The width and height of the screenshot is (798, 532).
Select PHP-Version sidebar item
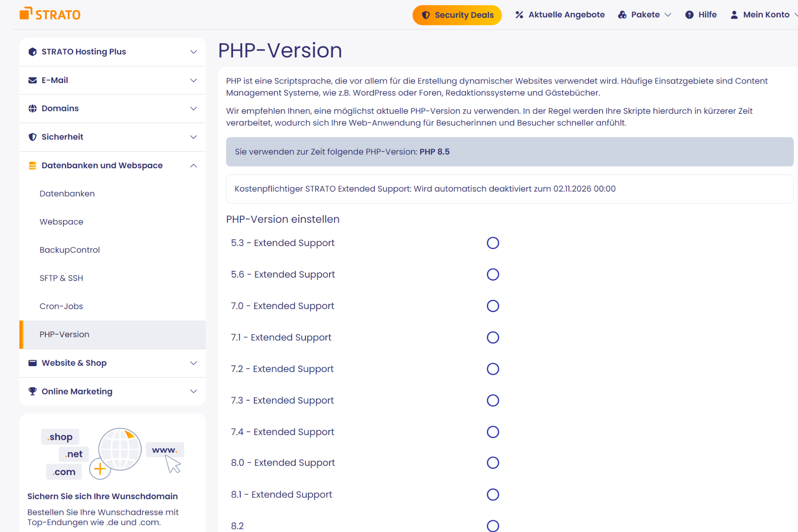pyautogui.click(x=112, y=335)
